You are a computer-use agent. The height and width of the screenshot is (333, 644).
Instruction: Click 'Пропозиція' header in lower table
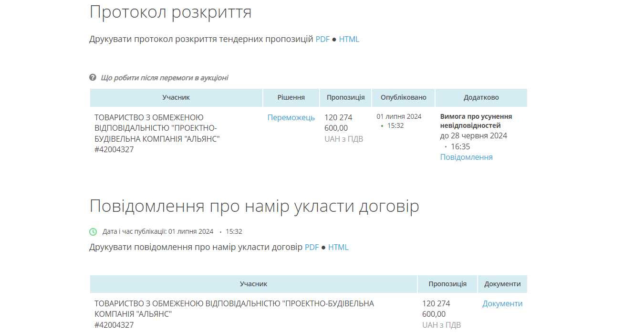[x=447, y=284]
